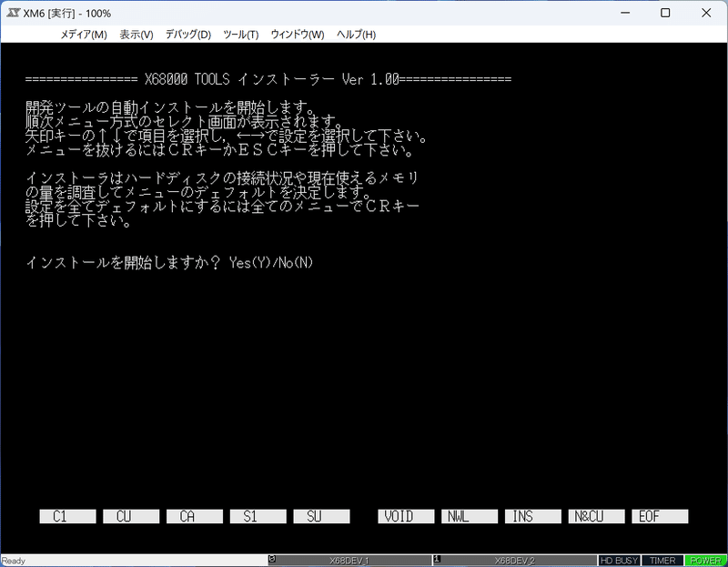This screenshot has height=567, width=728.
Task: Click the Yes(Y)/No(N) install prompt text
Action: [271, 263]
